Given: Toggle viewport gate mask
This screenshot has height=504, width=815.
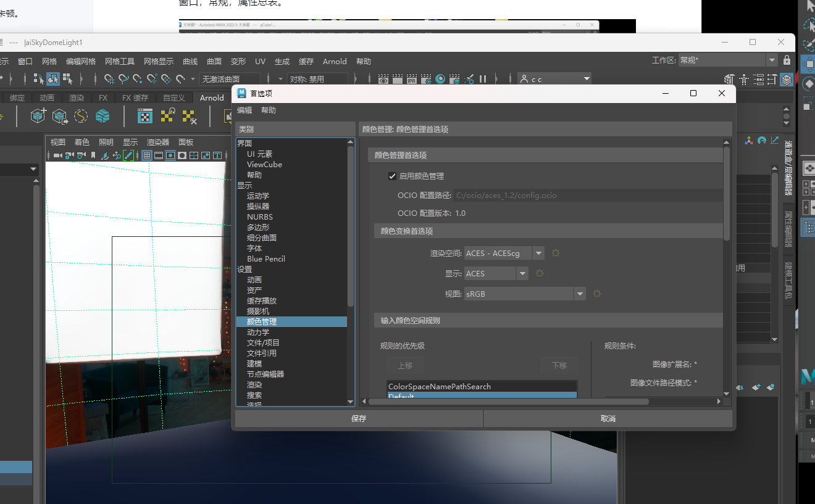Looking at the screenshot, I should point(182,155).
